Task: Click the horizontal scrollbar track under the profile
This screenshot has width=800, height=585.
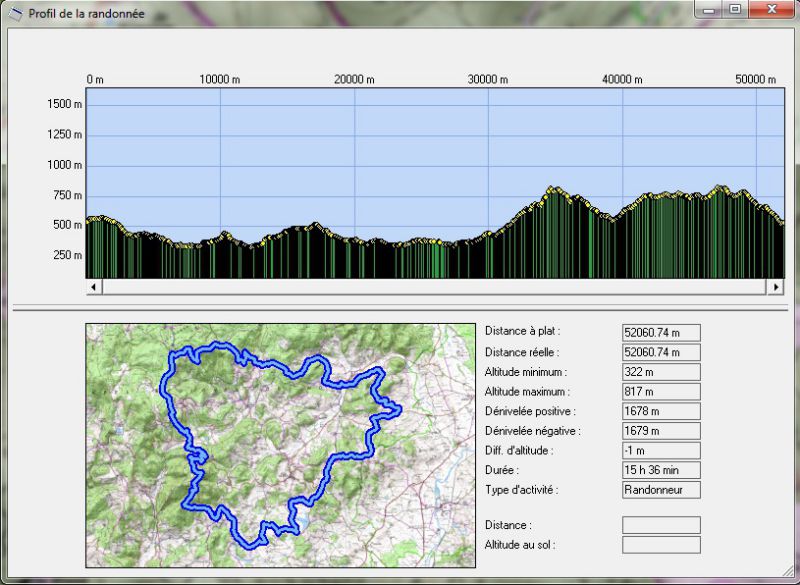Action: click(435, 287)
